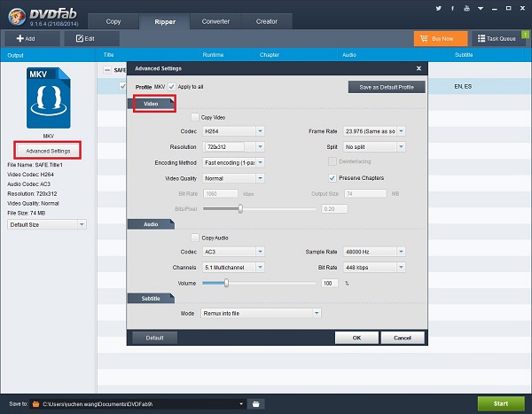Open the Save to folder browse icon
The height and width of the screenshot is (414, 532).
click(x=256, y=404)
